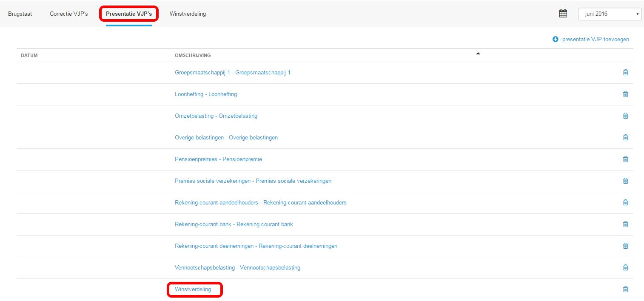This screenshot has height=301, width=644.
Task: Toggle sort arrow in the Omschrijving column
Action: coord(478,54)
